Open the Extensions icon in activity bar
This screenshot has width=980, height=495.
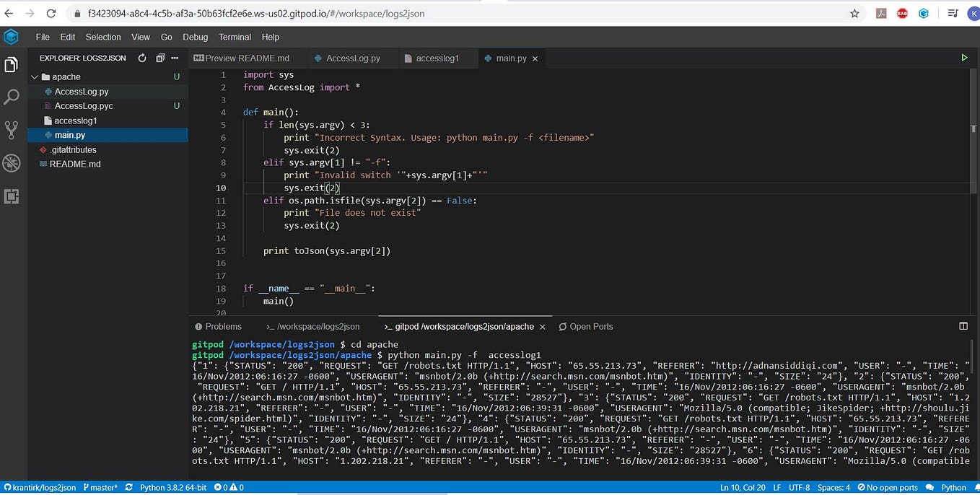pyautogui.click(x=11, y=196)
